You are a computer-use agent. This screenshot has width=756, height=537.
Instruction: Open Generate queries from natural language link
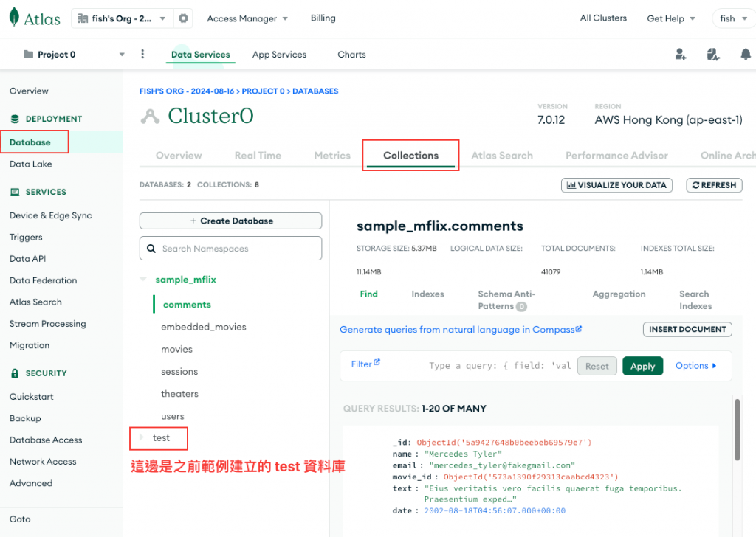461,330
